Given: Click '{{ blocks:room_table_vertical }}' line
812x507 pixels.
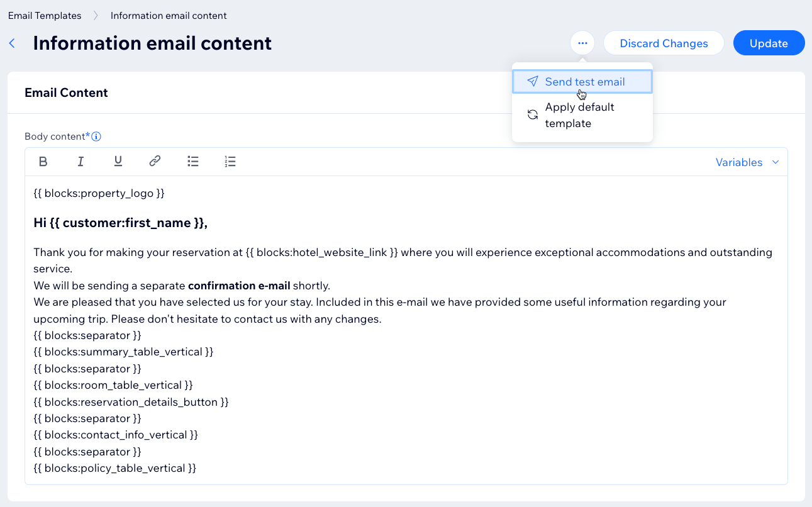Looking at the screenshot, I should [113, 385].
